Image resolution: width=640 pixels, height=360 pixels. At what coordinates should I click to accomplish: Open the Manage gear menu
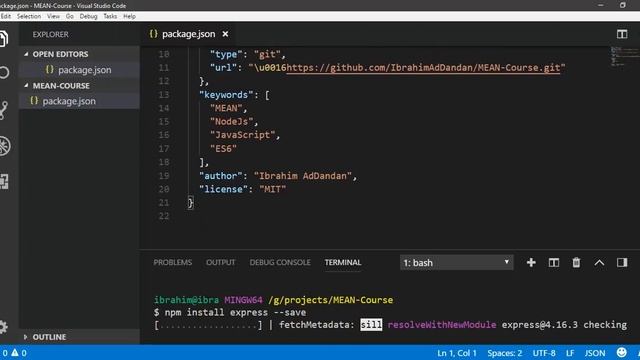[3, 327]
